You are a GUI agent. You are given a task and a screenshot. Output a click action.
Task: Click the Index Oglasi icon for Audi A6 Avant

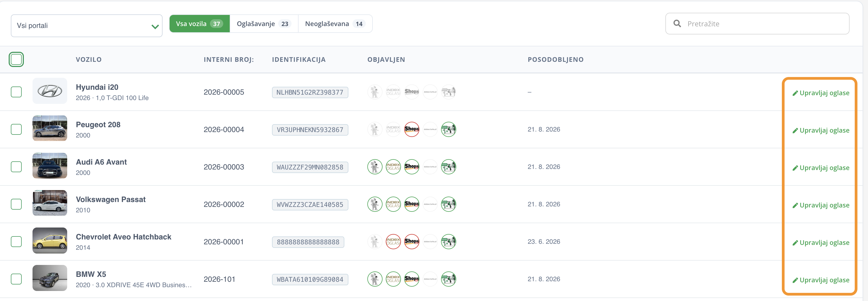(x=393, y=167)
